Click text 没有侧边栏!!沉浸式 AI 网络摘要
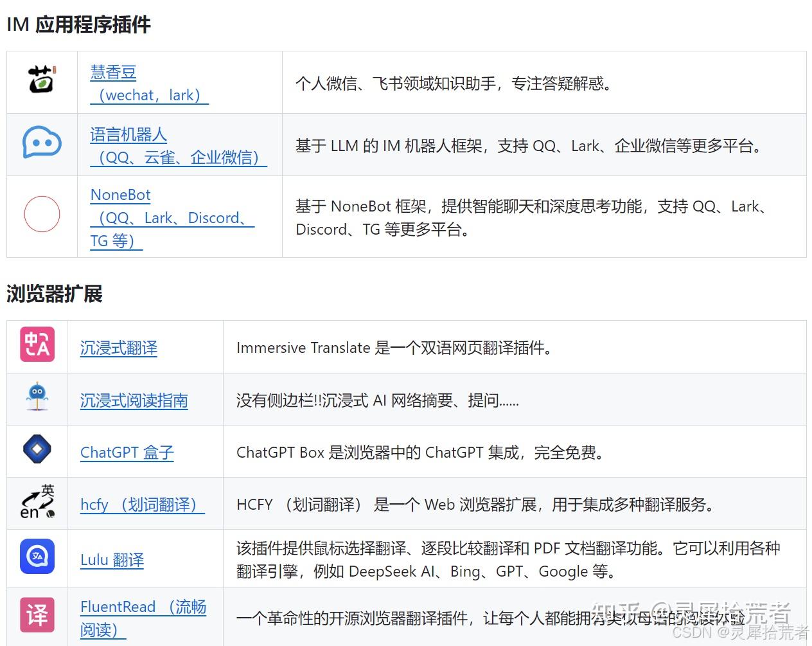This screenshot has width=812, height=646. [x=378, y=400]
